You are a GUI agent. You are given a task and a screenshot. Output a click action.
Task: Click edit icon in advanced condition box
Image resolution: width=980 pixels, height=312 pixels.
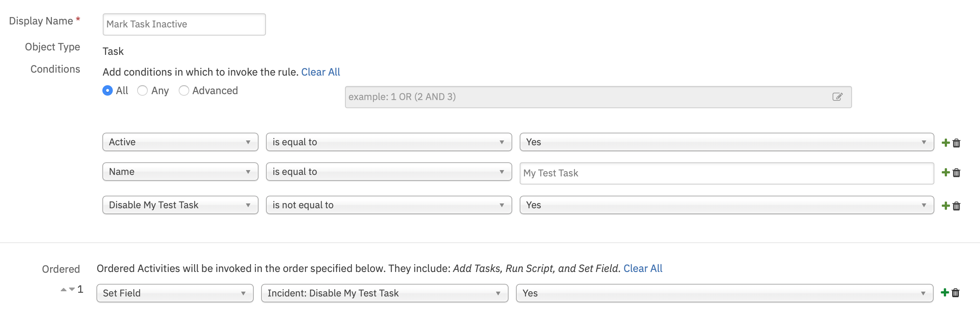tap(837, 97)
